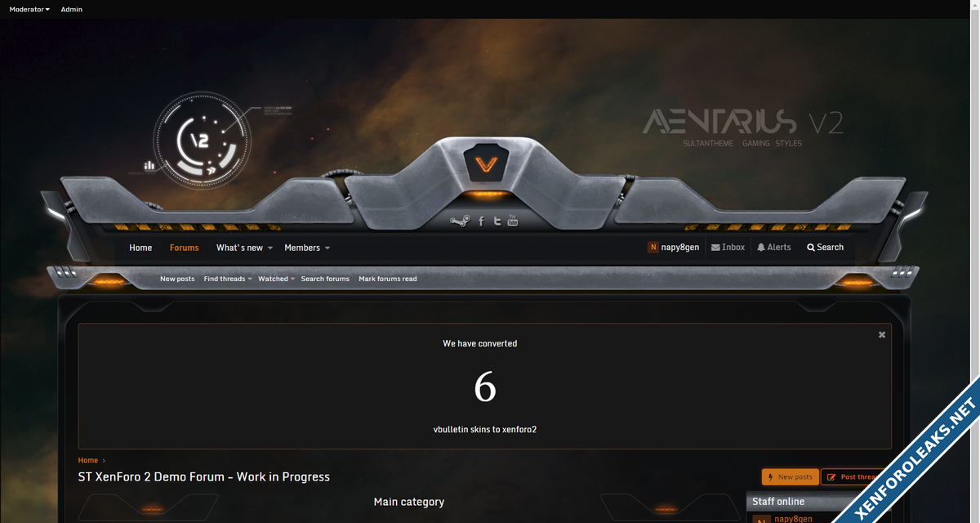Select the Forums nav tab
980x523 pixels.
pos(184,248)
